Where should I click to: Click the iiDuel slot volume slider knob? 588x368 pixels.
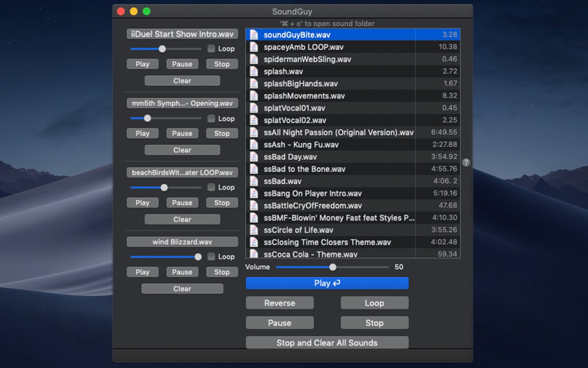[x=162, y=49]
